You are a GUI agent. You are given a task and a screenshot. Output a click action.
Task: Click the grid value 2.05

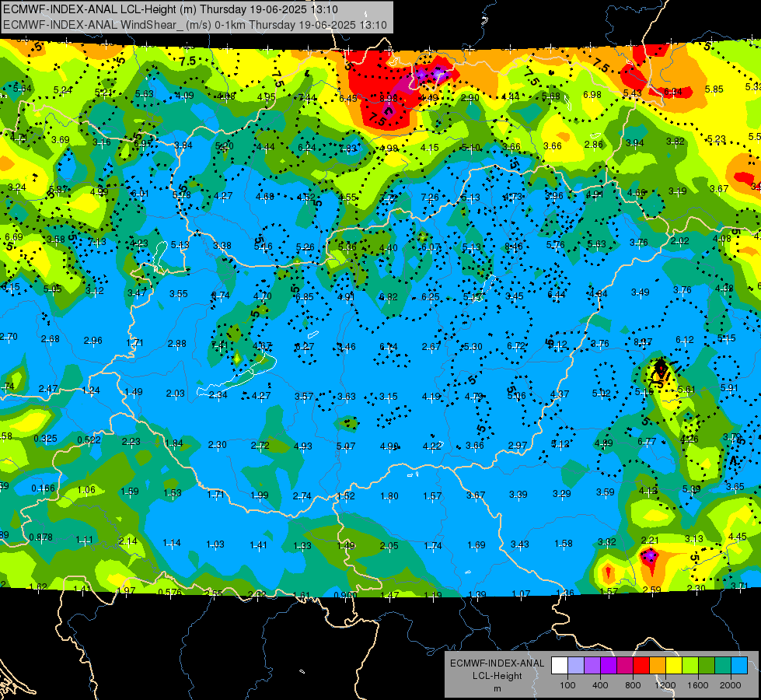(389, 546)
